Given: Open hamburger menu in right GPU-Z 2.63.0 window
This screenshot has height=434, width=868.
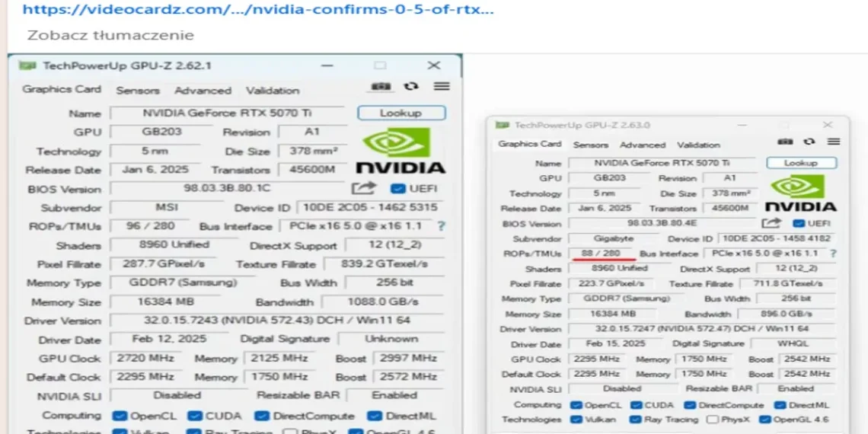Looking at the screenshot, I should 834,142.
